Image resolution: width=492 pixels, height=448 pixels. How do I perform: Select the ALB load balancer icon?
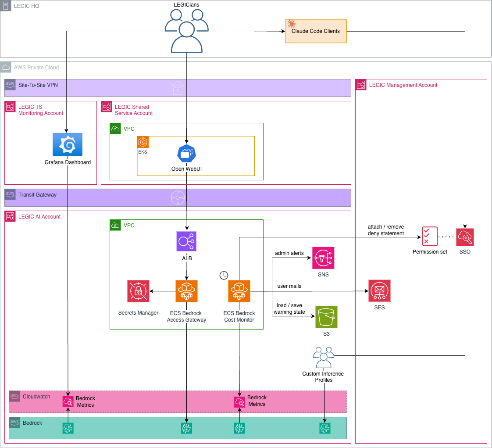[x=186, y=241]
